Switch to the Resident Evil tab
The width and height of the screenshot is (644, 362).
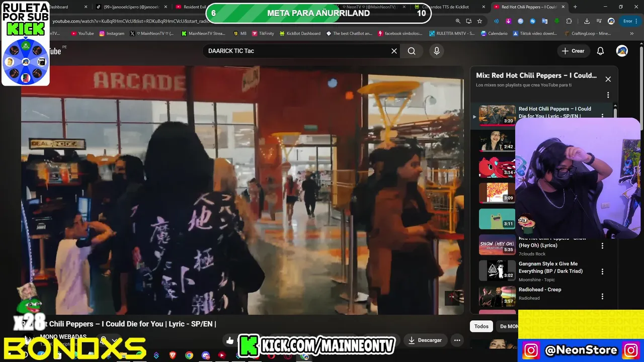pyautogui.click(x=191, y=7)
